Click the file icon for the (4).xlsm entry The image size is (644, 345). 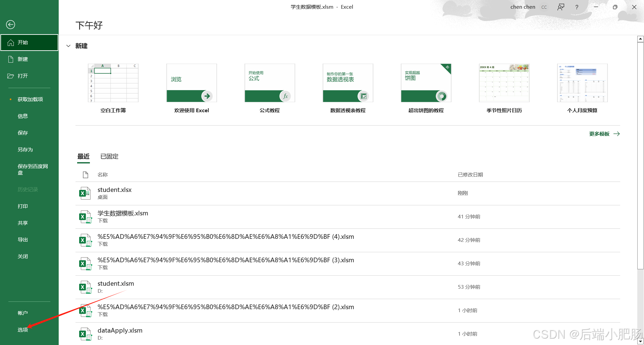[85, 240]
